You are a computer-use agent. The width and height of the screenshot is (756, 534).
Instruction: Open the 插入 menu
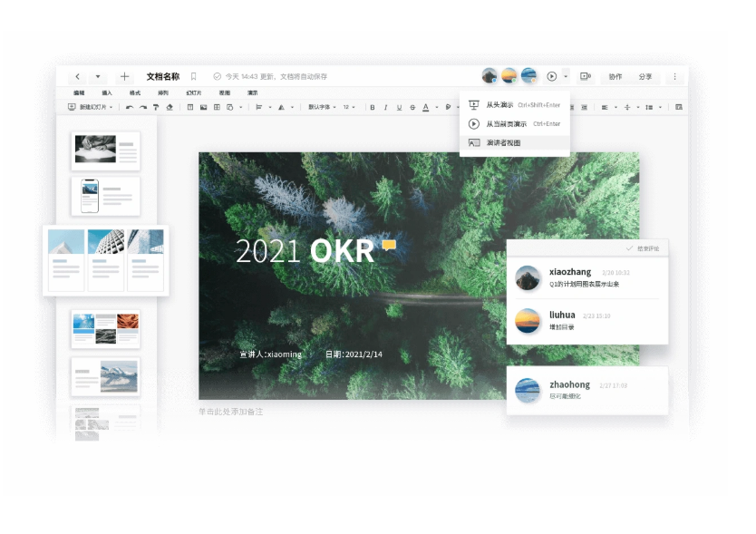(x=107, y=92)
